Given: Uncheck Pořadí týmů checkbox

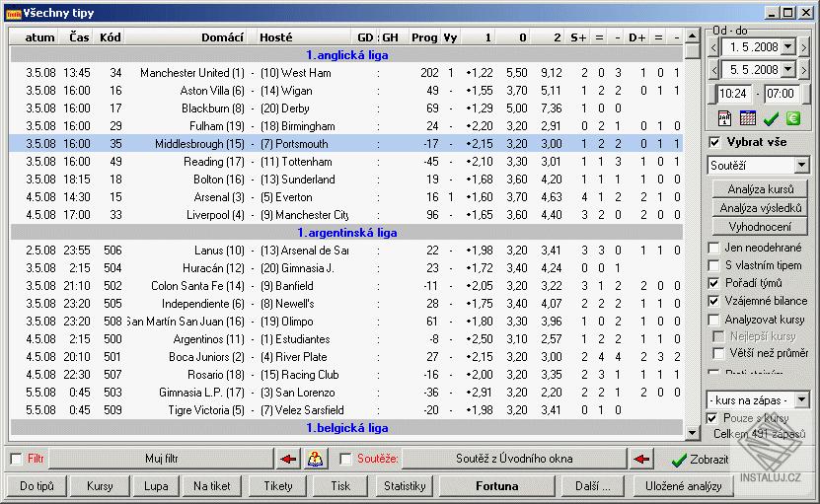Looking at the screenshot, I should (713, 283).
